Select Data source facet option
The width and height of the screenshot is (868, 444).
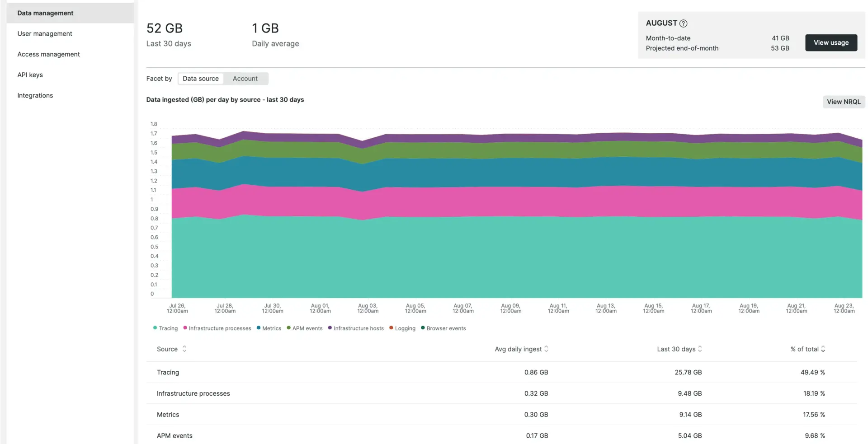[x=200, y=79]
